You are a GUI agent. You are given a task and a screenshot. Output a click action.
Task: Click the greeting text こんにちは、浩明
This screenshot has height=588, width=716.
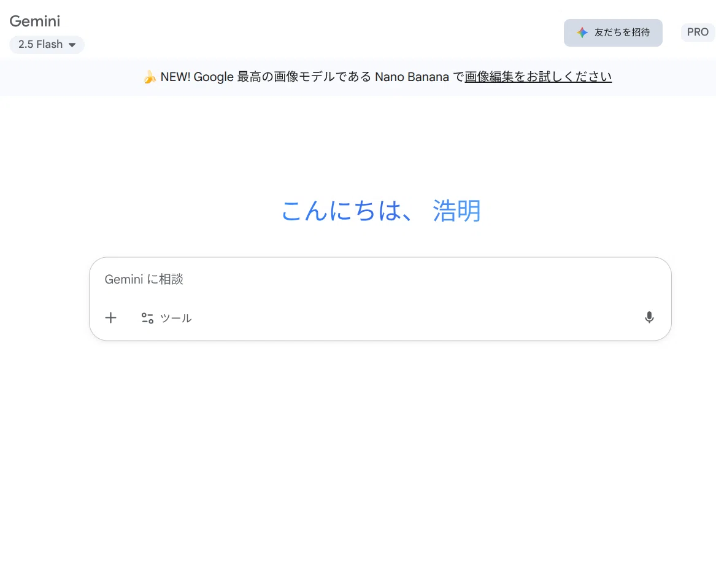pos(381,211)
